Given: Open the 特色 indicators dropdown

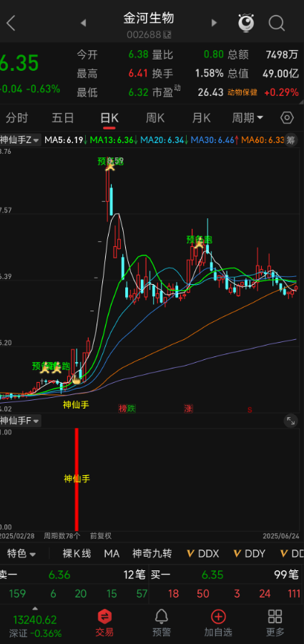Looking at the screenshot, I should [x=21, y=554].
